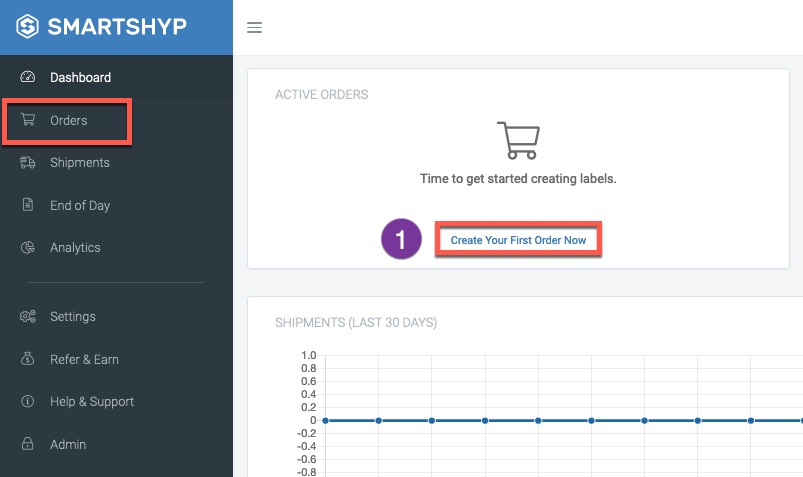Viewport: 803px width, 477px height.
Task: Click the Refer & Earn money bag icon
Action: pos(28,359)
